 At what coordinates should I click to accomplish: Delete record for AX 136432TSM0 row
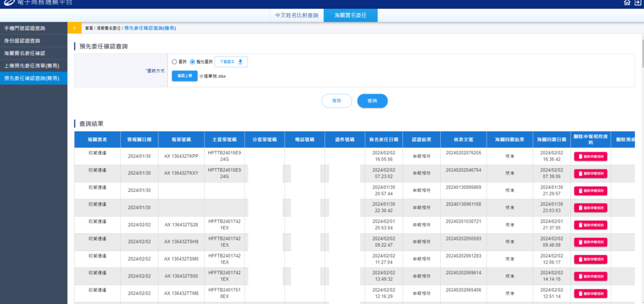pos(590,259)
